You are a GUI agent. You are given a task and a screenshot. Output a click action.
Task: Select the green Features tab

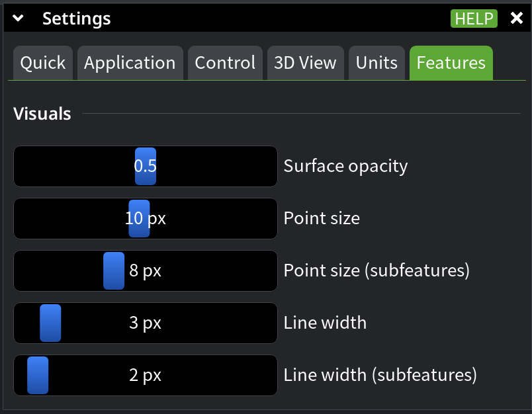pos(451,63)
